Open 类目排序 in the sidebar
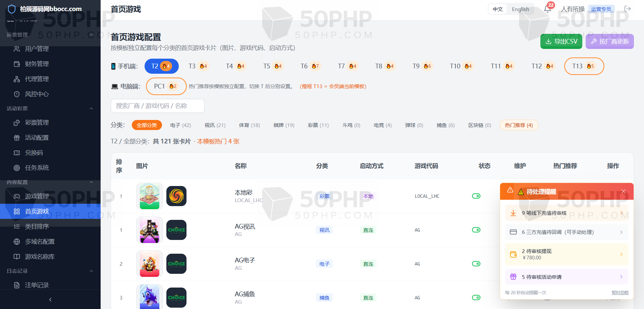The height and width of the screenshot is (309, 644). 50,226
